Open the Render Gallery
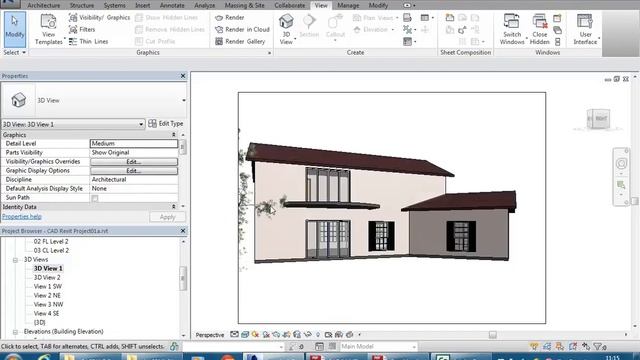 click(240, 41)
